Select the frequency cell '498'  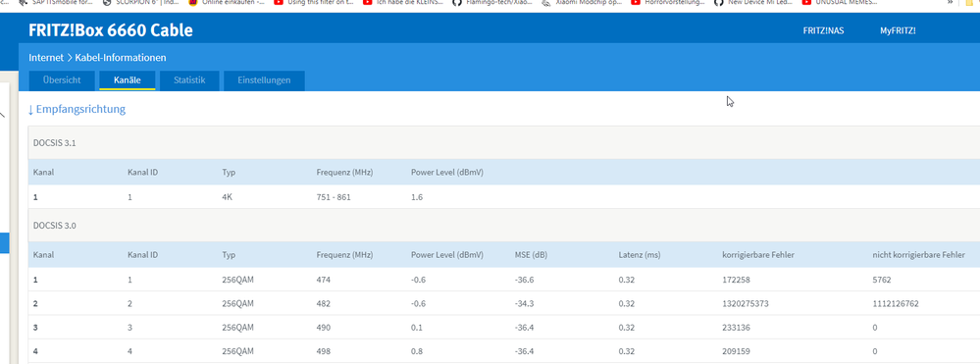tap(323, 351)
